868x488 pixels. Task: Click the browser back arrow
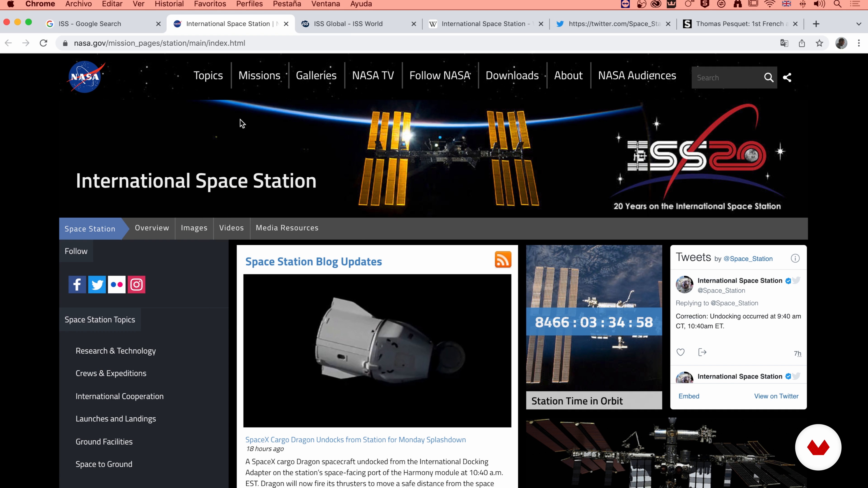click(8, 43)
